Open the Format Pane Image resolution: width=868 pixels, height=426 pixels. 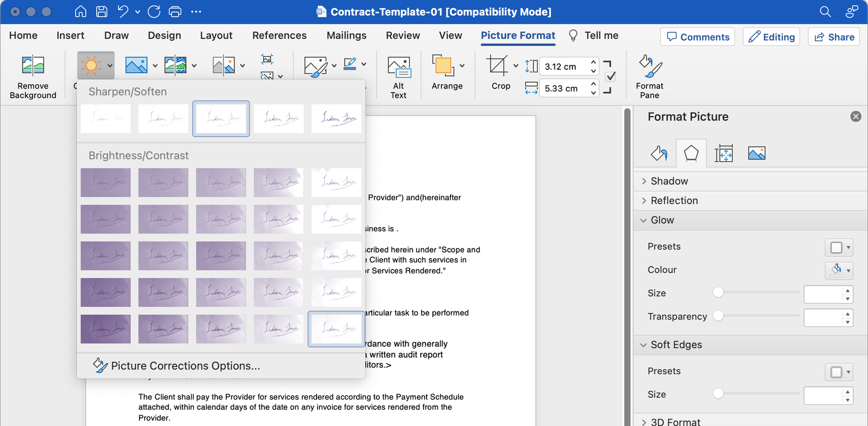coord(649,75)
